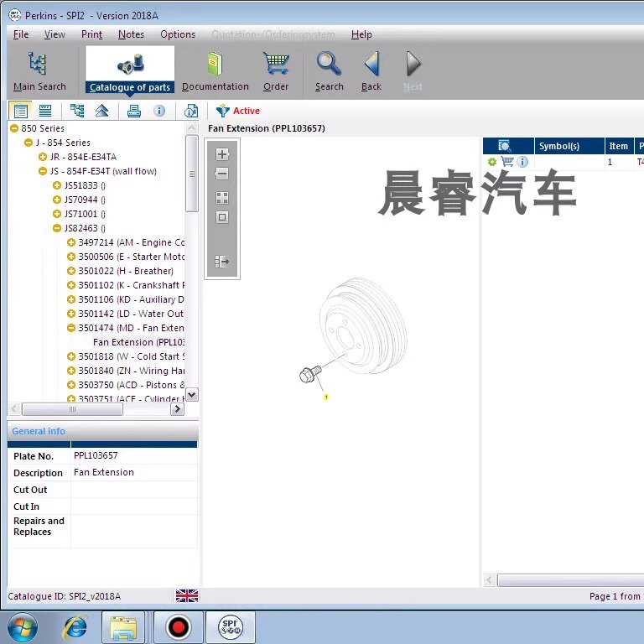Zoom out the diagram with minus button
This screenshot has width=644, height=644.
tap(222, 174)
